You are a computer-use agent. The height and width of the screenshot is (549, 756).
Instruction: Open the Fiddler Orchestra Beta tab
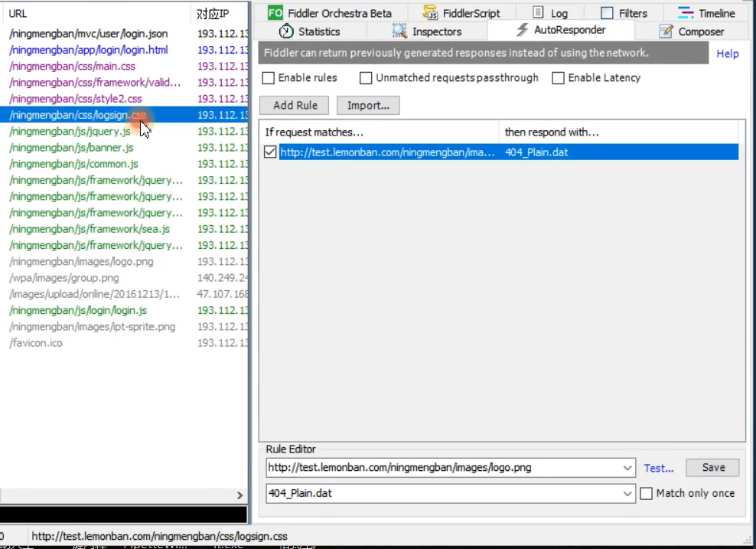(x=331, y=13)
